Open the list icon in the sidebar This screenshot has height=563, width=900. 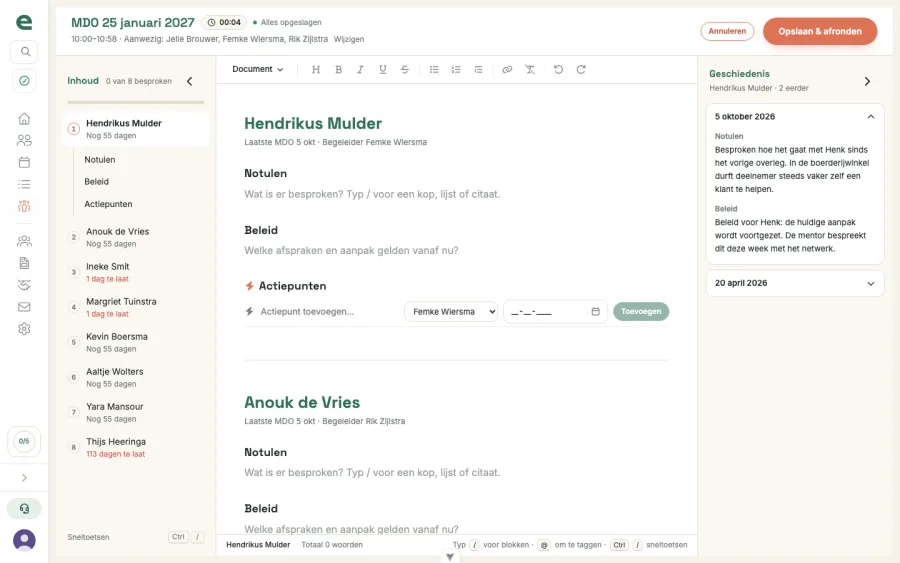tap(24, 184)
